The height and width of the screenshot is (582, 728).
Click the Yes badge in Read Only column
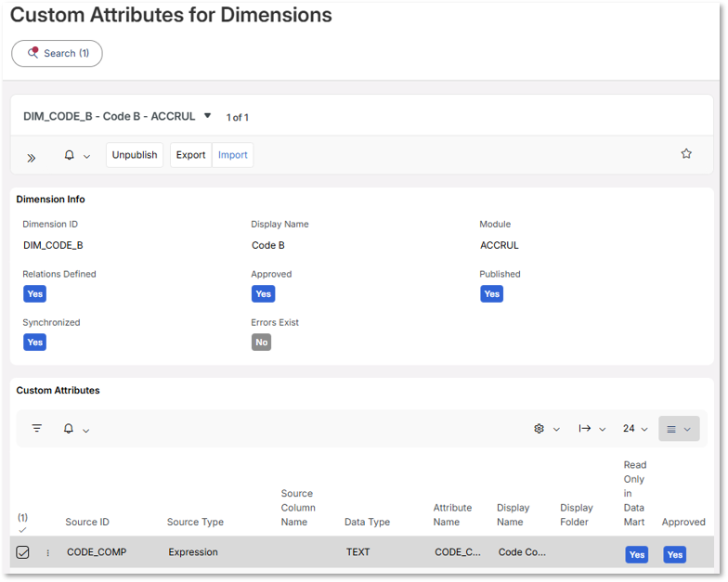click(637, 555)
